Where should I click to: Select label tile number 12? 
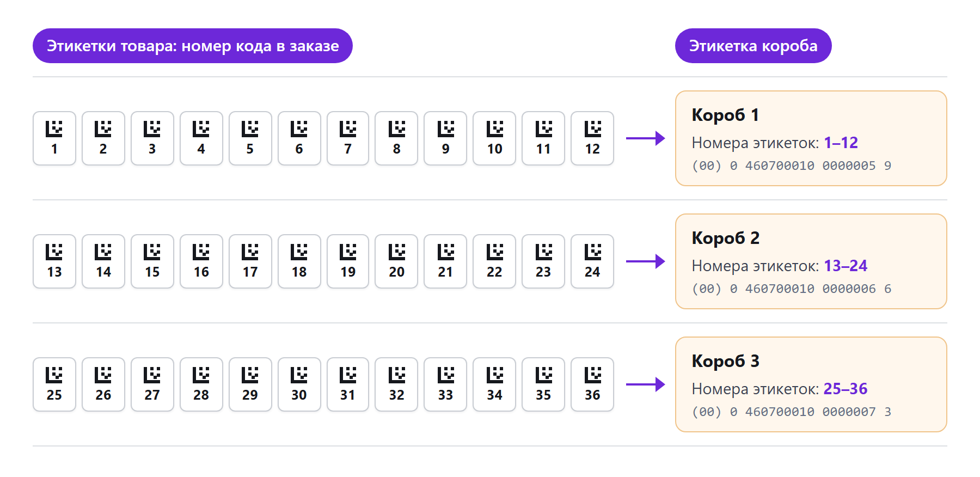click(x=592, y=138)
